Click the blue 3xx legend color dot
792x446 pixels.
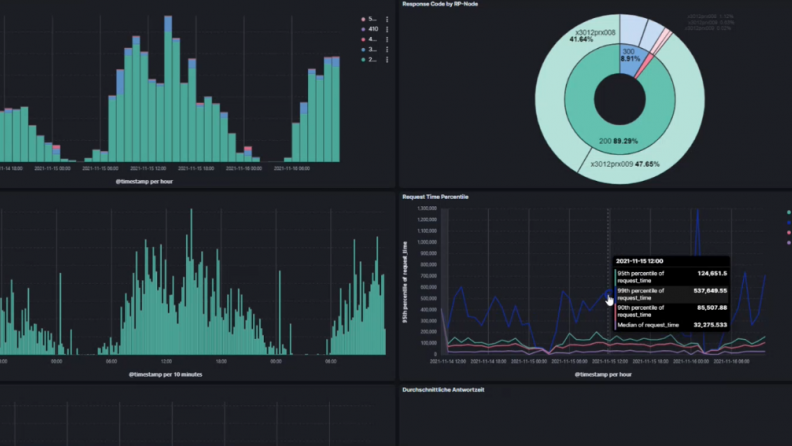[363, 49]
